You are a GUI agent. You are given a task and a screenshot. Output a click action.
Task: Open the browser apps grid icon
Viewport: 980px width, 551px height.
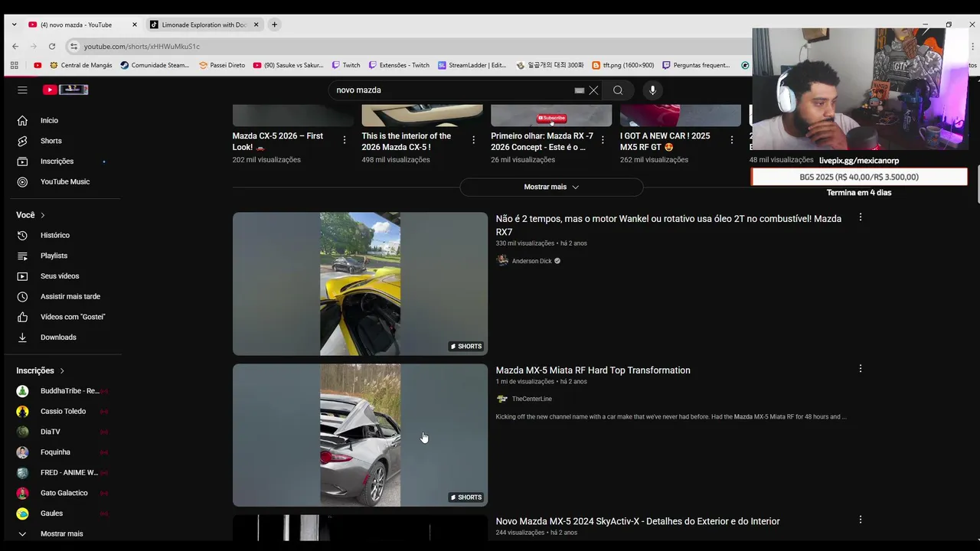pos(15,65)
